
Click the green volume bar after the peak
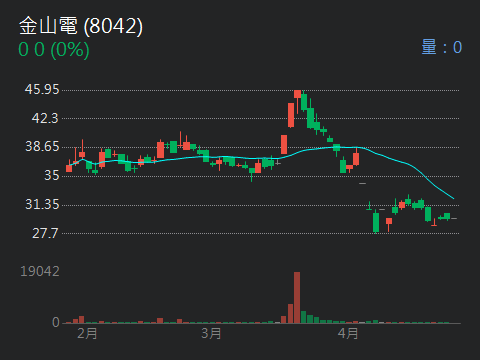(x=303, y=317)
